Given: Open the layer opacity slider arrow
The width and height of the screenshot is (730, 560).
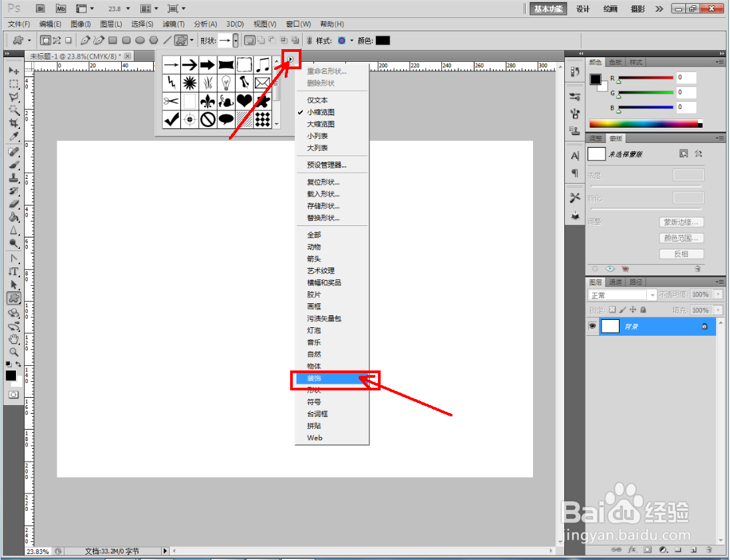Looking at the screenshot, I should (719, 295).
